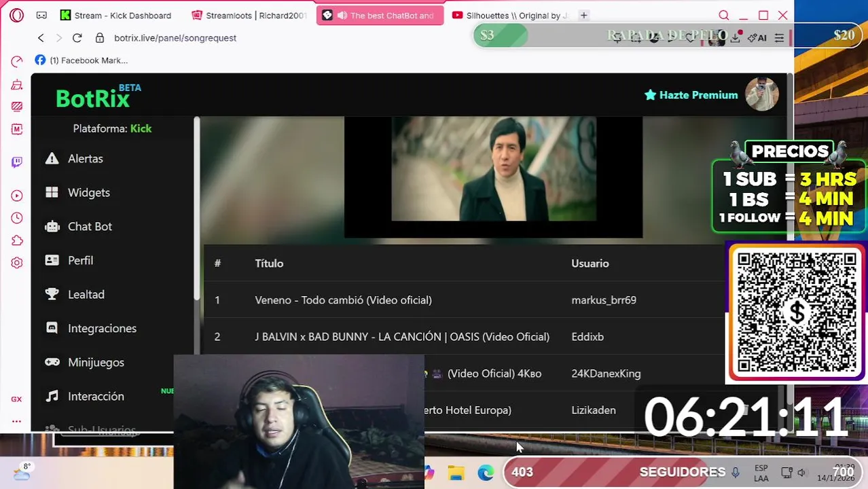Click the downloads icon in browser toolbar
This screenshot has width=868, height=489.
point(735,38)
